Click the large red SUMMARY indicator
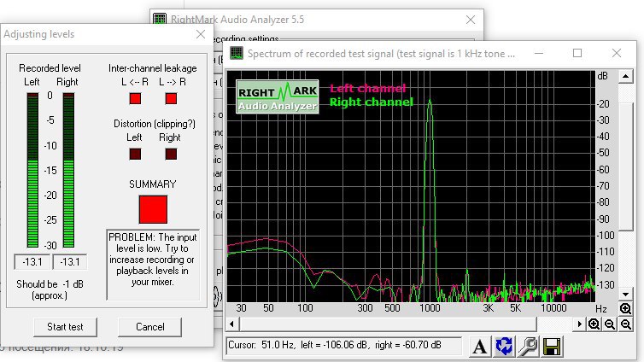644x362 pixels. (153, 209)
